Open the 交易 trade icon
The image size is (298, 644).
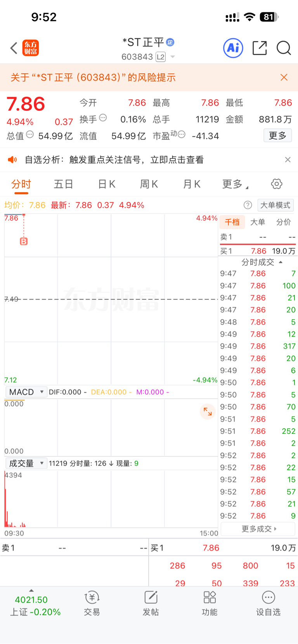pyautogui.click(x=92, y=603)
